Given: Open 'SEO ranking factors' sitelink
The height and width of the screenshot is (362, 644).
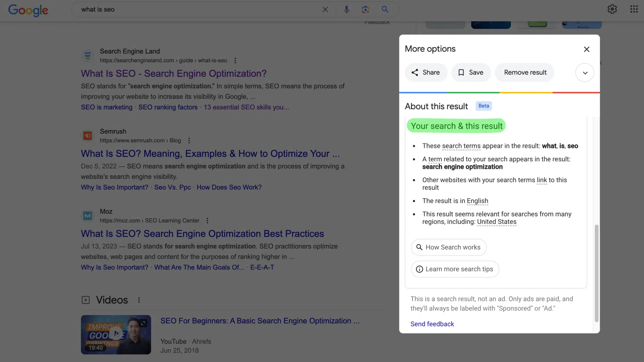Looking at the screenshot, I should tap(168, 107).
